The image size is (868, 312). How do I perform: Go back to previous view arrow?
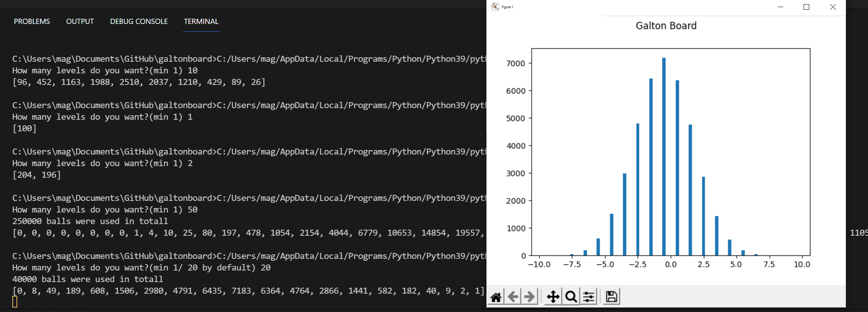point(513,297)
